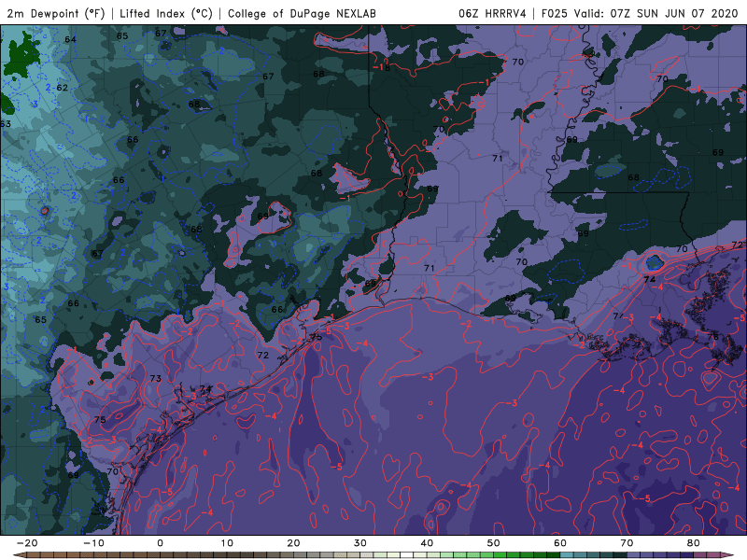Click the '-20' label on the color bar
Screen dimensions: 747x560
[x=27, y=543]
